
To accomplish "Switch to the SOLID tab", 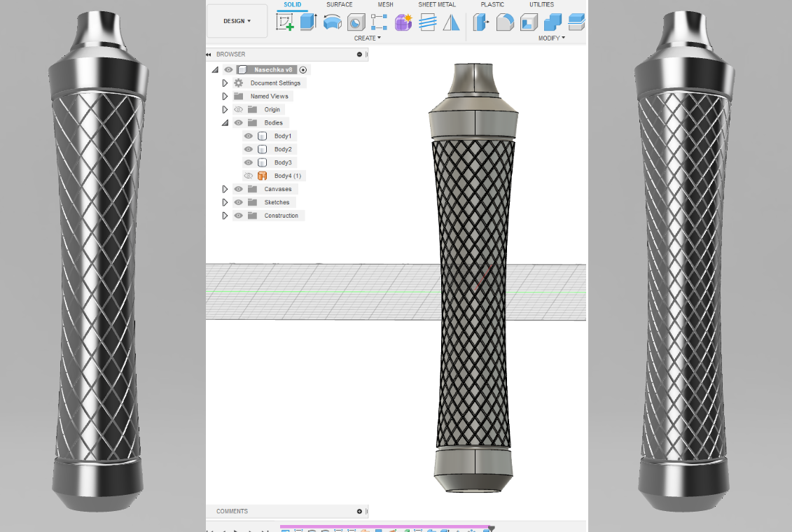I will [293, 4].
